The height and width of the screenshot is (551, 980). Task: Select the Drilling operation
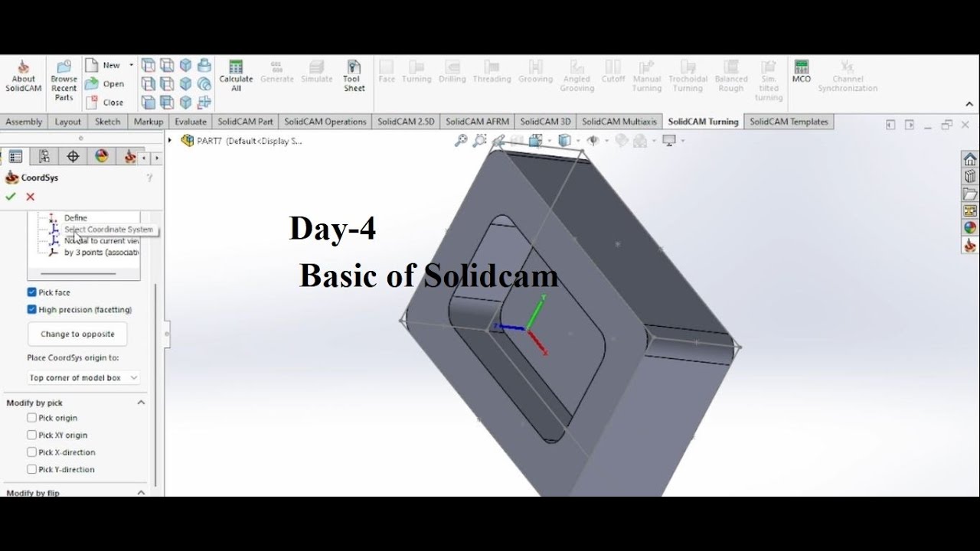[x=452, y=73]
